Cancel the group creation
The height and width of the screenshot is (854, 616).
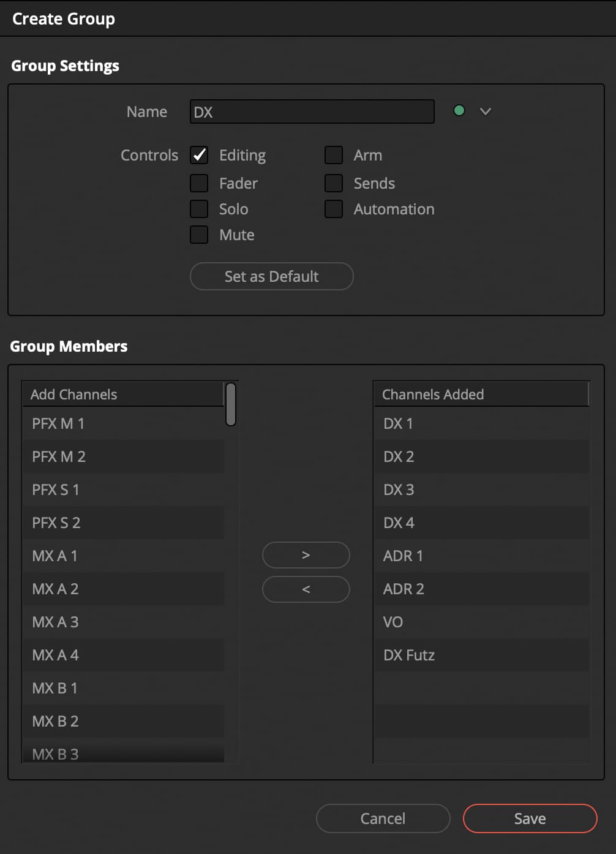point(383,818)
